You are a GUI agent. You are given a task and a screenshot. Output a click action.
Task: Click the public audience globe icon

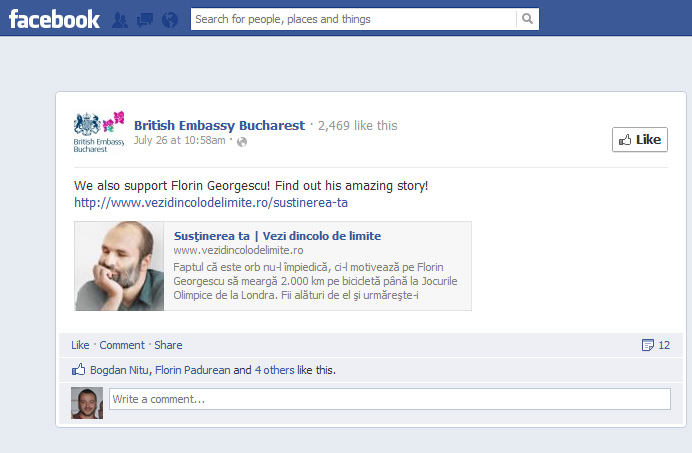click(242, 142)
